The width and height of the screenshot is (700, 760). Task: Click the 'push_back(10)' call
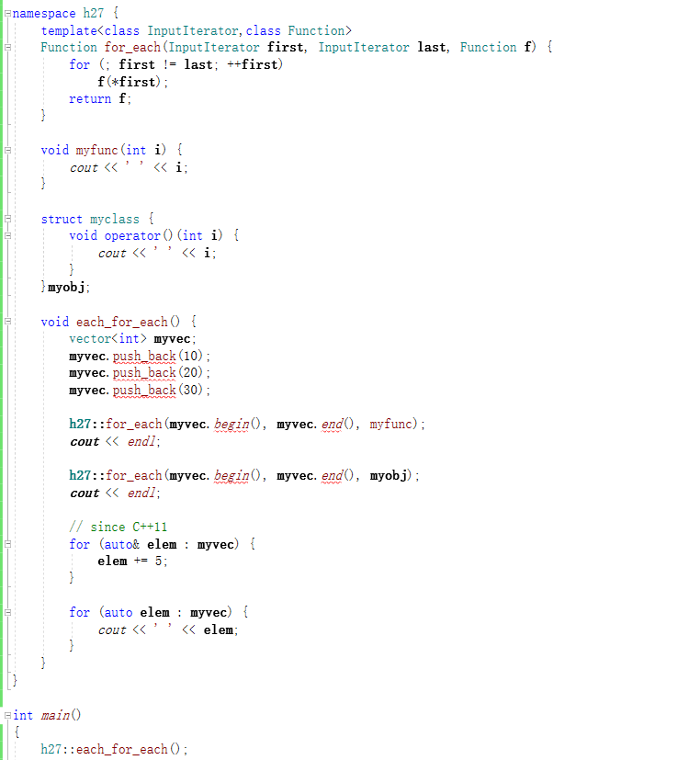click(157, 357)
